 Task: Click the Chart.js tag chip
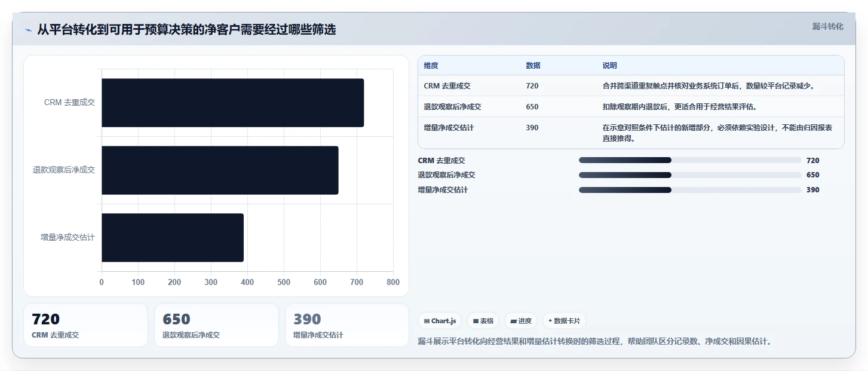coord(440,321)
